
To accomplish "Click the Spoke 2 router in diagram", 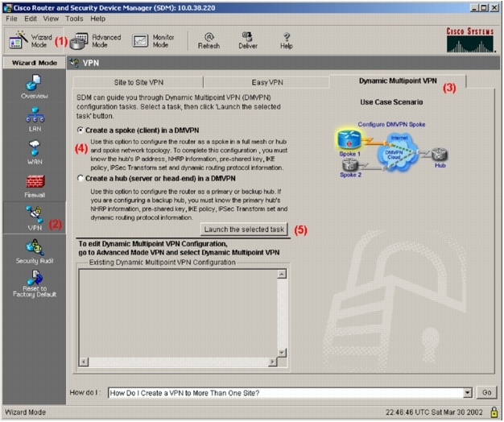I will (x=349, y=165).
